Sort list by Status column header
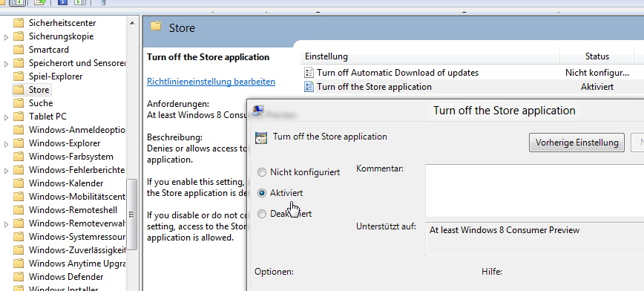 597,56
